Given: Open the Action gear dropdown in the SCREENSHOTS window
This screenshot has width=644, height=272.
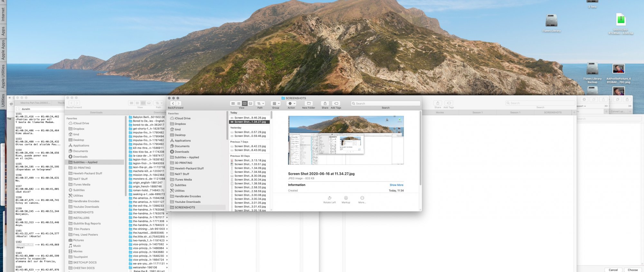Looking at the screenshot, I should point(291,103).
